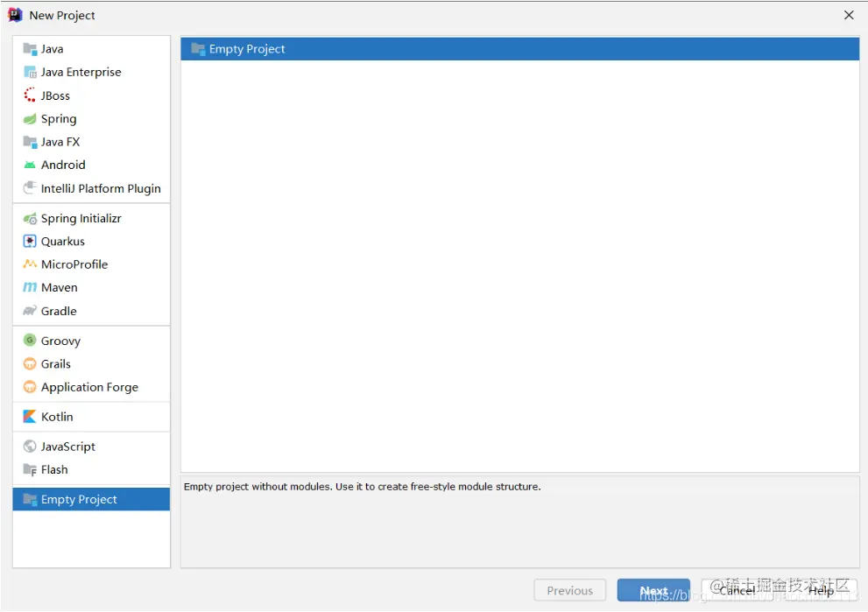The height and width of the screenshot is (612, 868).
Task: Close the New Project dialog
Action: (849, 15)
